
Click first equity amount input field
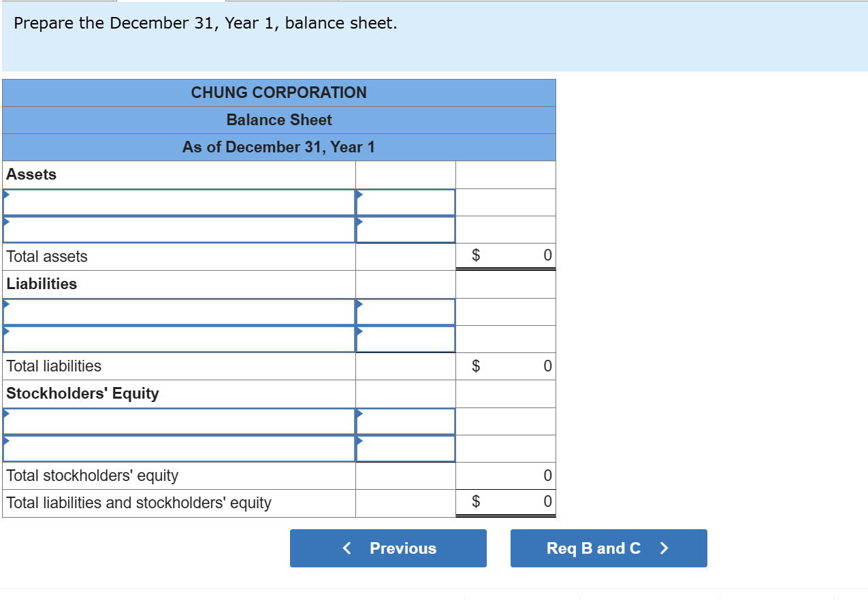[406, 422]
